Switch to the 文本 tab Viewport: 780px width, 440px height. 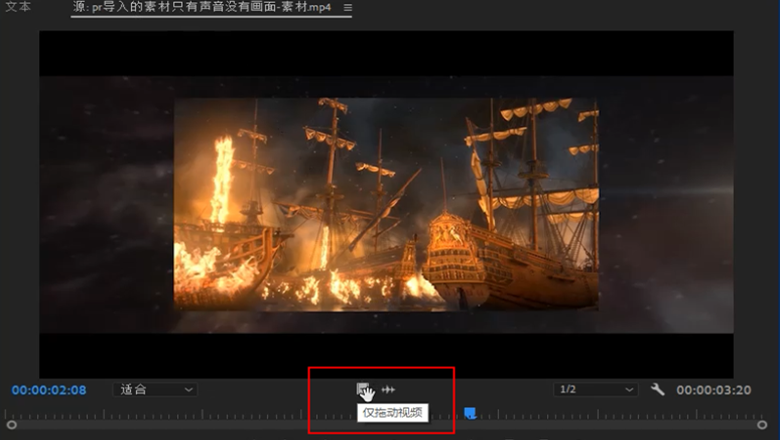tap(18, 7)
